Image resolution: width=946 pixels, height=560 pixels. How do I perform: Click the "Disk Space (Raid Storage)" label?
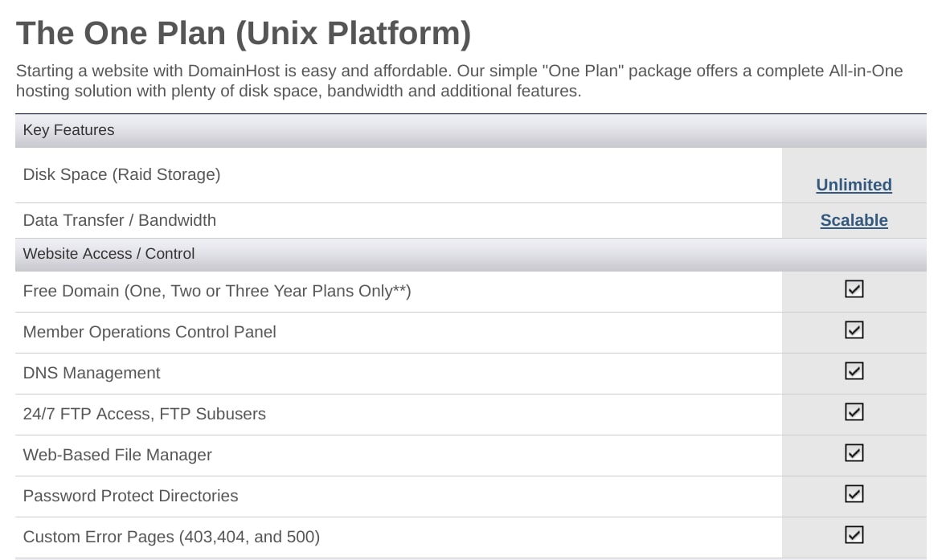pyautogui.click(x=121, y=175)
